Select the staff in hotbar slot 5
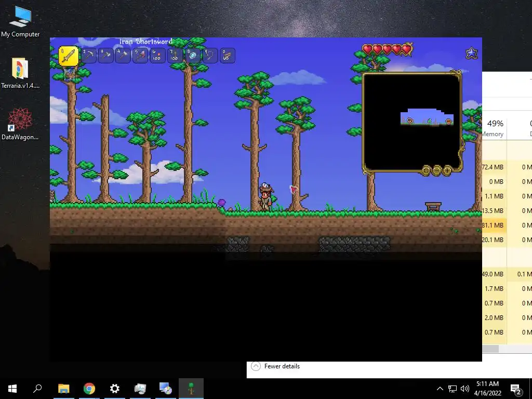Screen dimensions: 532x399 tap(140, 56)
